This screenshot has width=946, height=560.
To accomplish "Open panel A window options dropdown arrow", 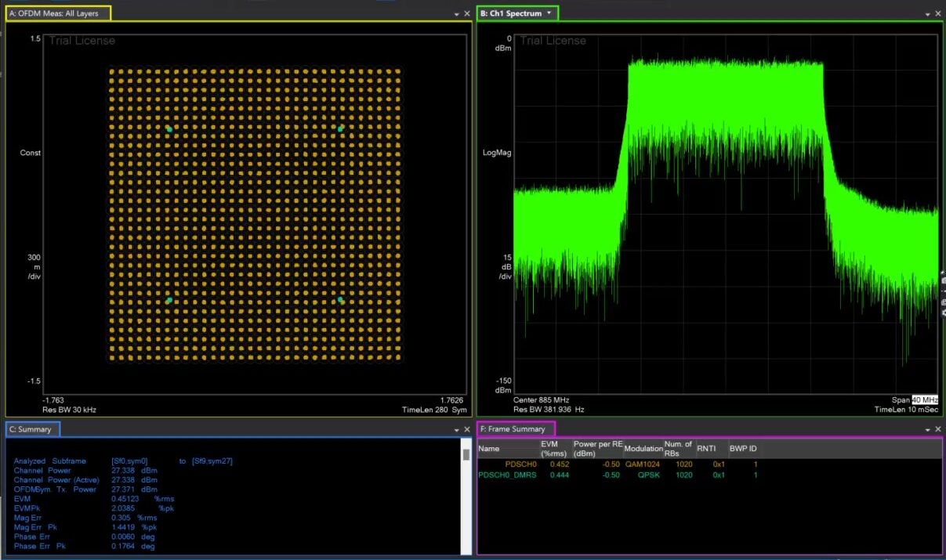I will tap(457, 14).
